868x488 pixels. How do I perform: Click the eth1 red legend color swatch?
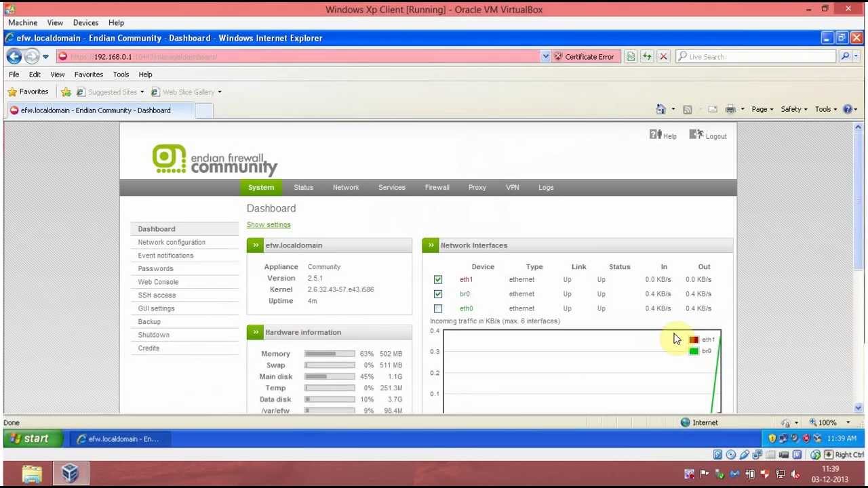click(694, 340)
